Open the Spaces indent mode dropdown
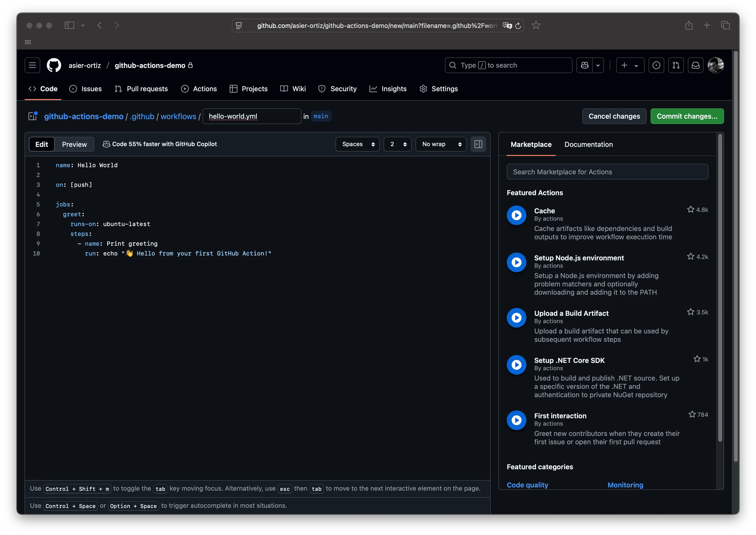This screenshot has width=756, height=535. 357,144
